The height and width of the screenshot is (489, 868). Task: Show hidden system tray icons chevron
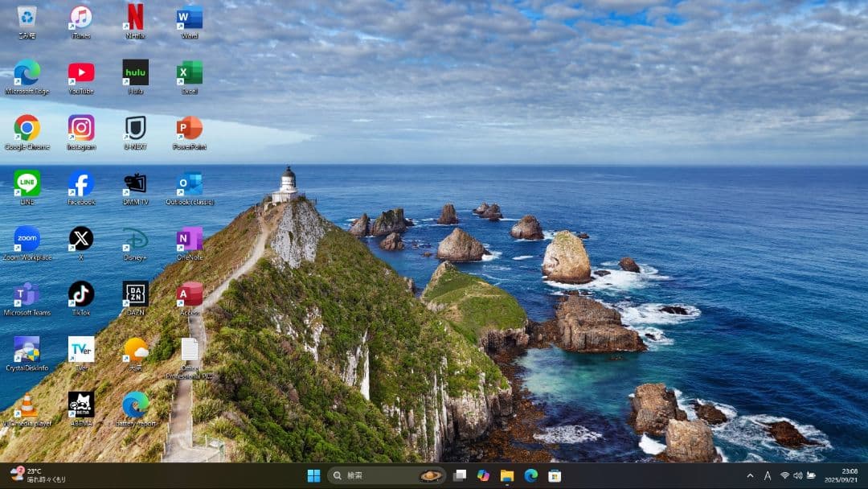pos(750,476)
